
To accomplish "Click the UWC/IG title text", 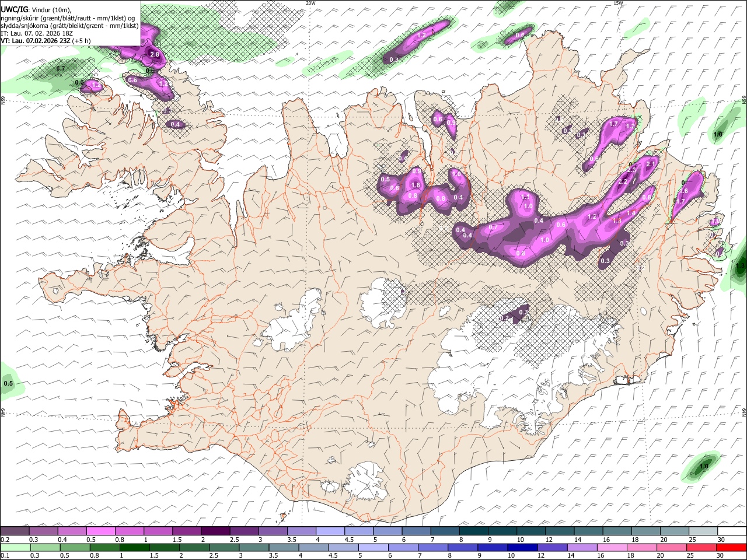I will pyautogui.click(x=14, y=9).
